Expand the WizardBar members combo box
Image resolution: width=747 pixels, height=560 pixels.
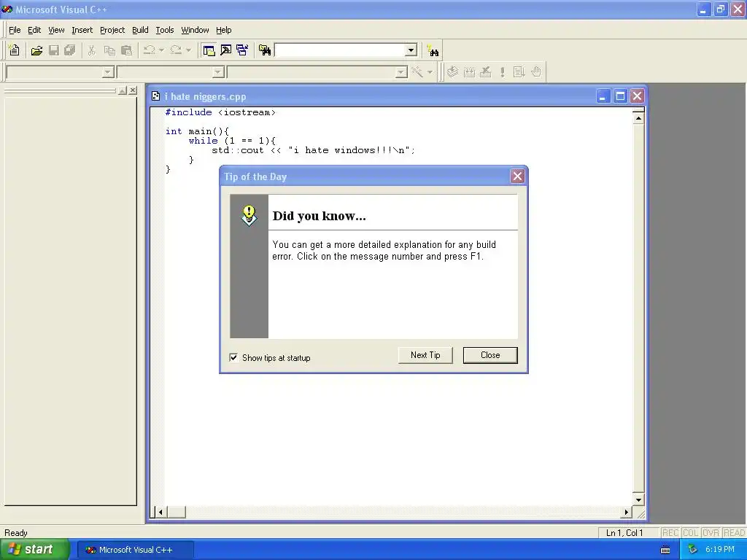tap(401, 72)
